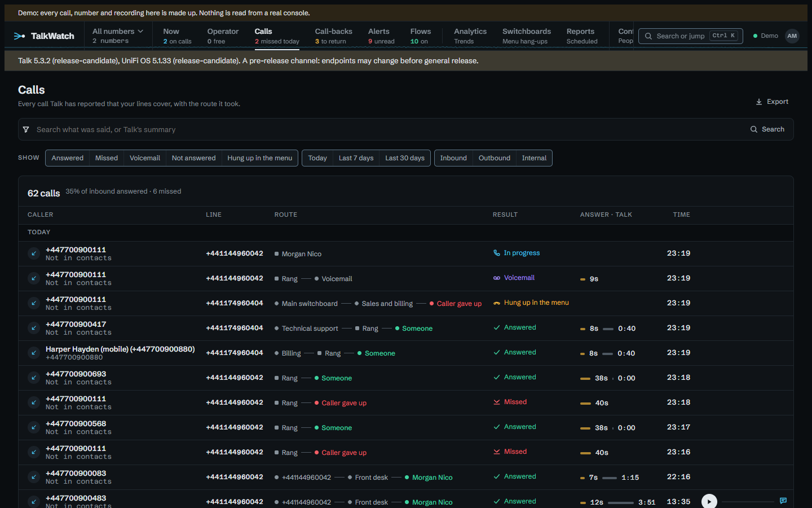The image size is (812, 508).
Task: Go to the Call-backs tab
Action: click(333, 36)
